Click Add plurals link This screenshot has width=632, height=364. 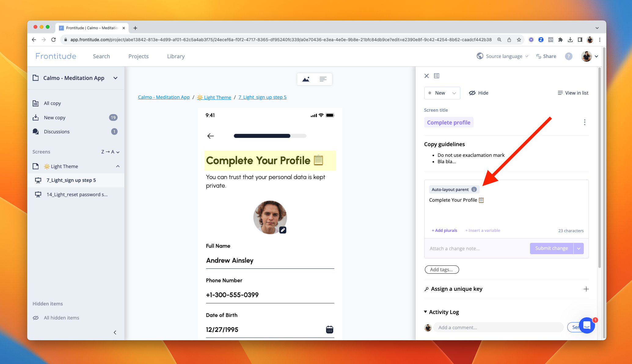[444, 231]
